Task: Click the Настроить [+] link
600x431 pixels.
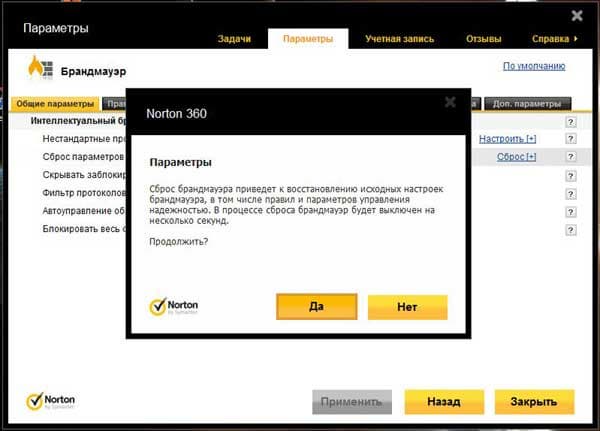Action: [507, 139]
